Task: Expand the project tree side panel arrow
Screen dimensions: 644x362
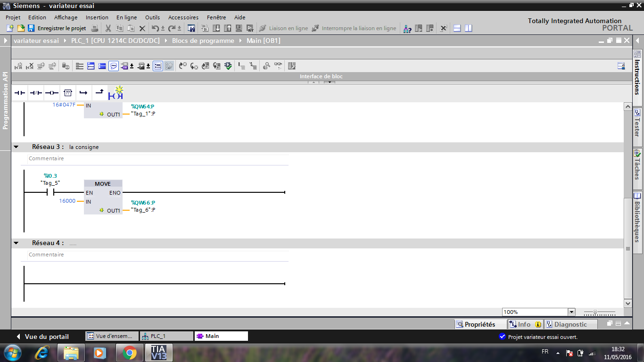Action: 6,41
